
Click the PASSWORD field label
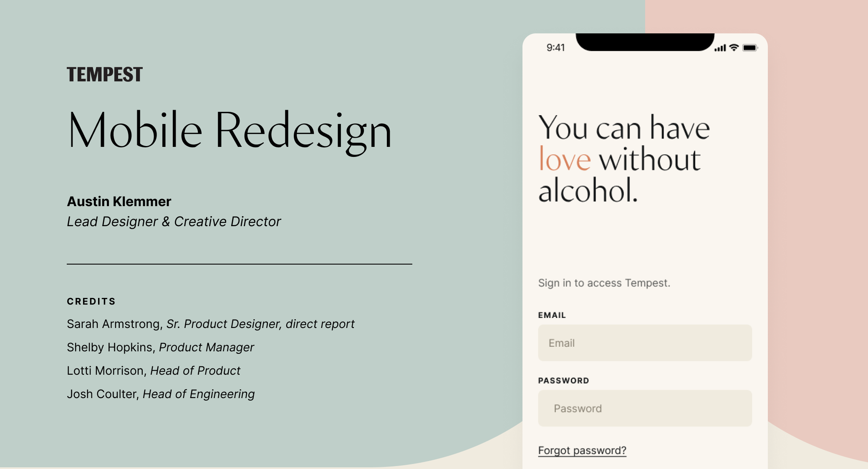pyautogui.click(x=563, y=381)
